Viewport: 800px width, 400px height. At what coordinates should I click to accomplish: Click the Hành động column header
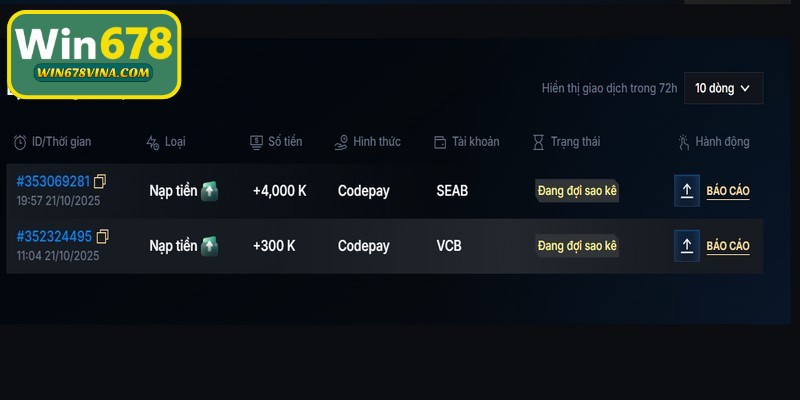[x=721, y=142]
